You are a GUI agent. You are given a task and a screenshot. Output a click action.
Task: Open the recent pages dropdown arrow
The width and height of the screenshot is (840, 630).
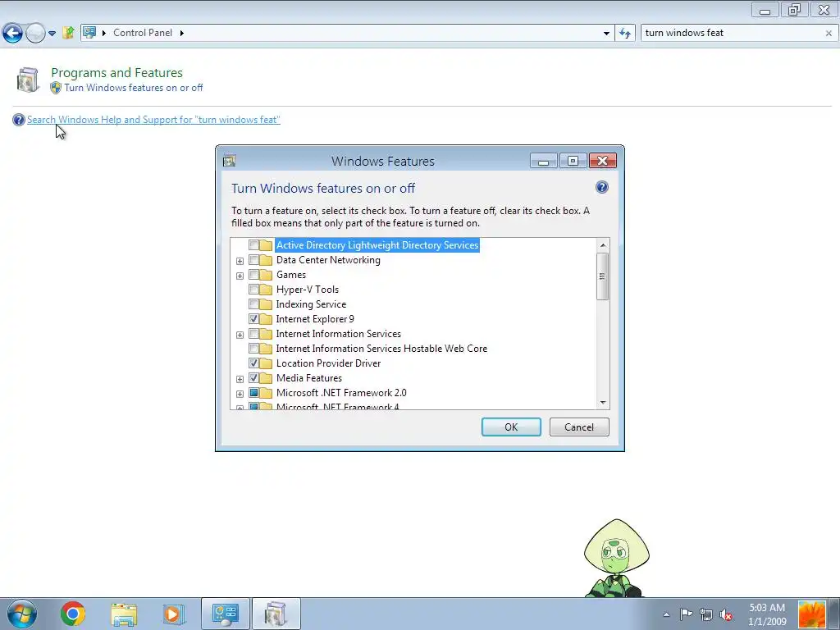coord(52,33)
